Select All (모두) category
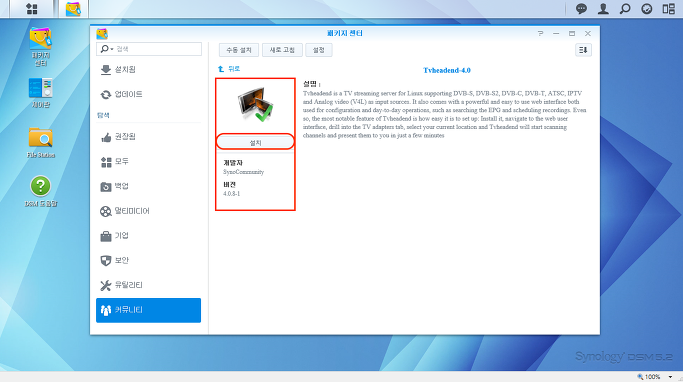The width and height of the screenshot is (683, 382). [149, 162]
